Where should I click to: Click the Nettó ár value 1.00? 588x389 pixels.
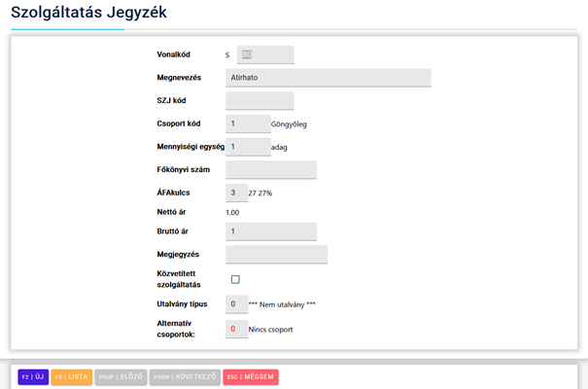click(x=232, y=212)
